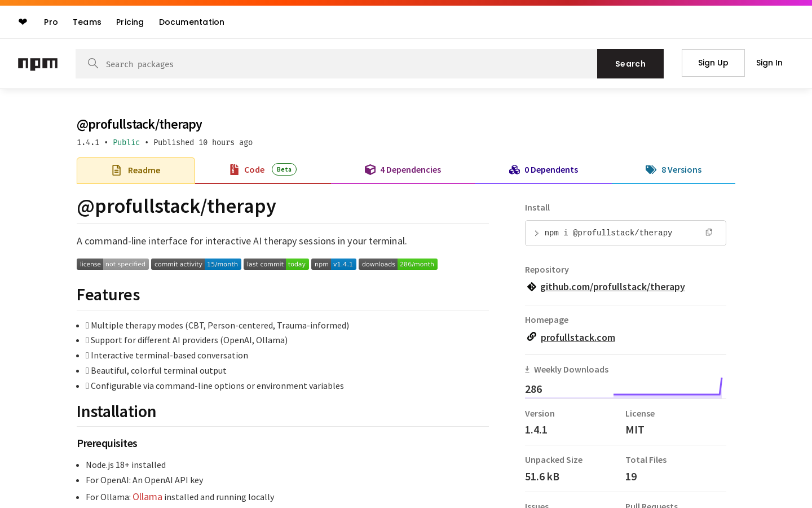Viewport: 812px width, 508px height.
Task: Switch to the Code tab
Action: click(263, 170)
